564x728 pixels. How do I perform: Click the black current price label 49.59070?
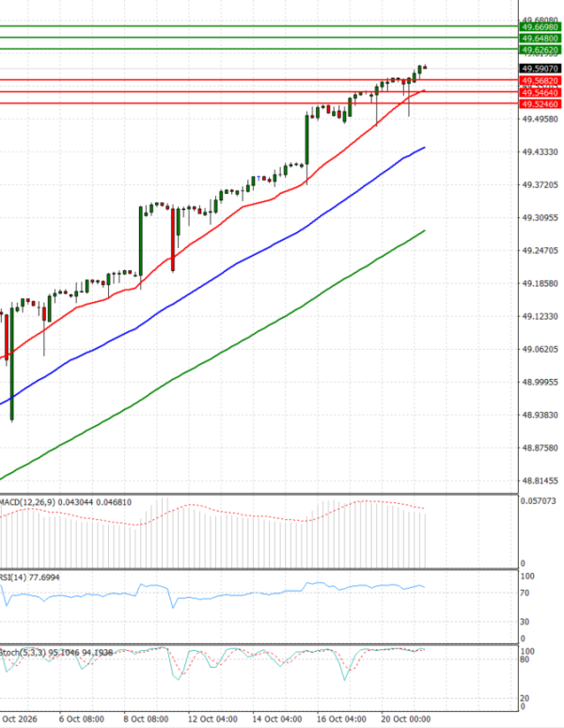click(540, 69)
